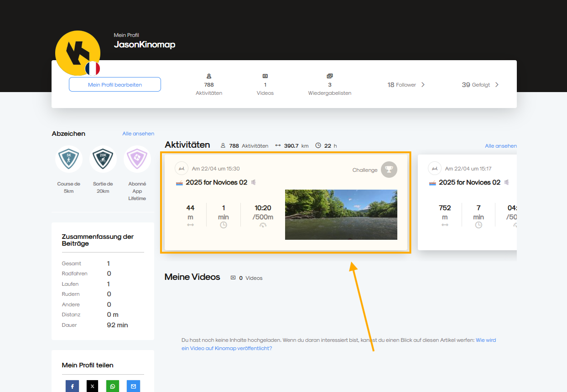
Task: Click the 'JasonKinomap' username
Action: (145, 45)
